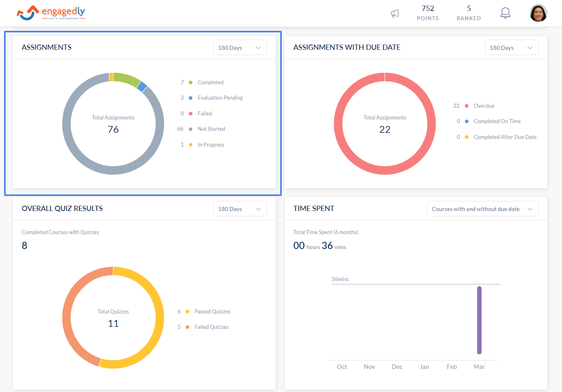Click the Total Assignments 22 value
Screen dimensions: 562x392
pyautogui.click(x=385, y=130)
